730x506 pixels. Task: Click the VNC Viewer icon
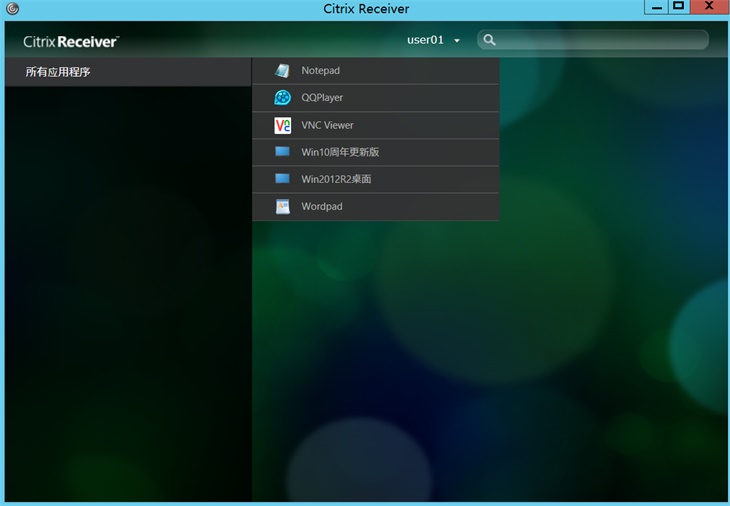coord(283,125)
